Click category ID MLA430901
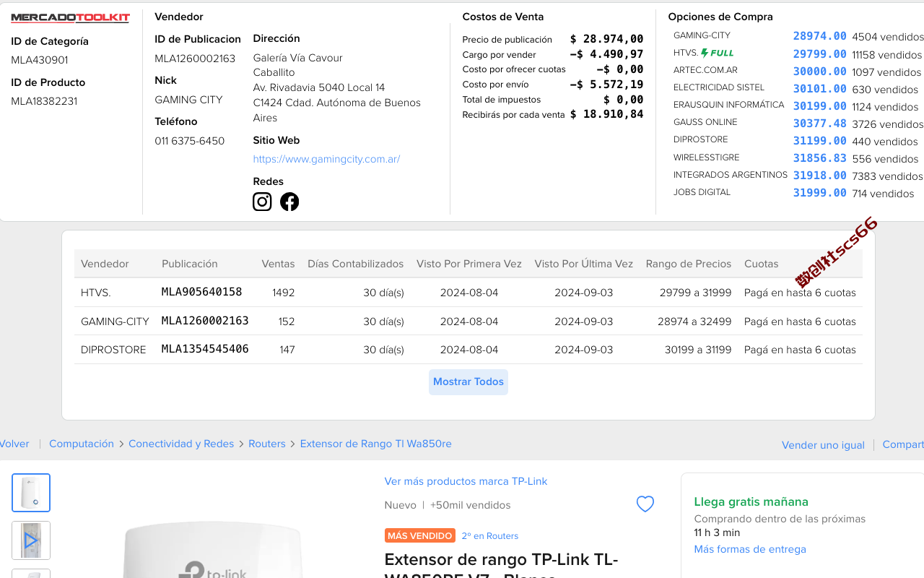Viewport: 924px width, 578px height. tap(40, 60)
